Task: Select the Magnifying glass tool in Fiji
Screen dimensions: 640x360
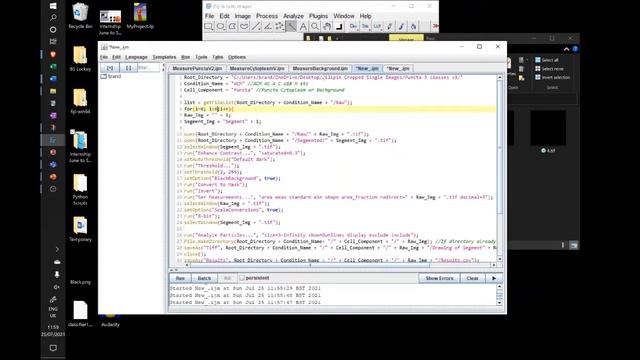Action: click(x=315, y=27)
